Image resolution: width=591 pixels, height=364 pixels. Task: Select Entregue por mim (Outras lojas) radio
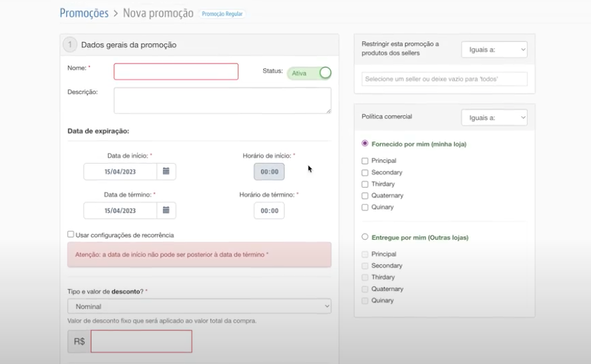(x=365, y=237)
